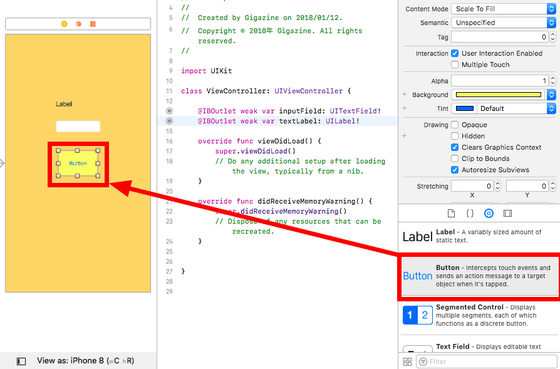The height and width of the screenshot is (369, 560).
Task: Click the First Responder icon in scene dock
Action: click(79, 24)
